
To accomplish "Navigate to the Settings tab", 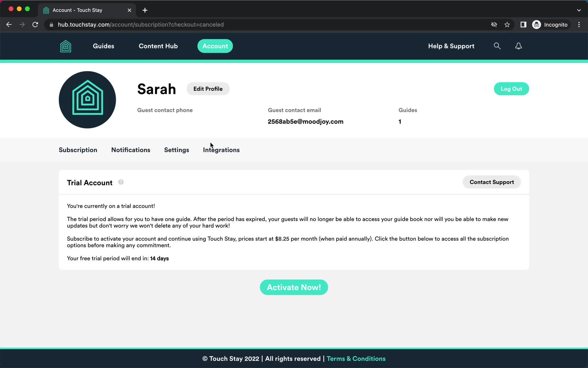I will (176, 150).
